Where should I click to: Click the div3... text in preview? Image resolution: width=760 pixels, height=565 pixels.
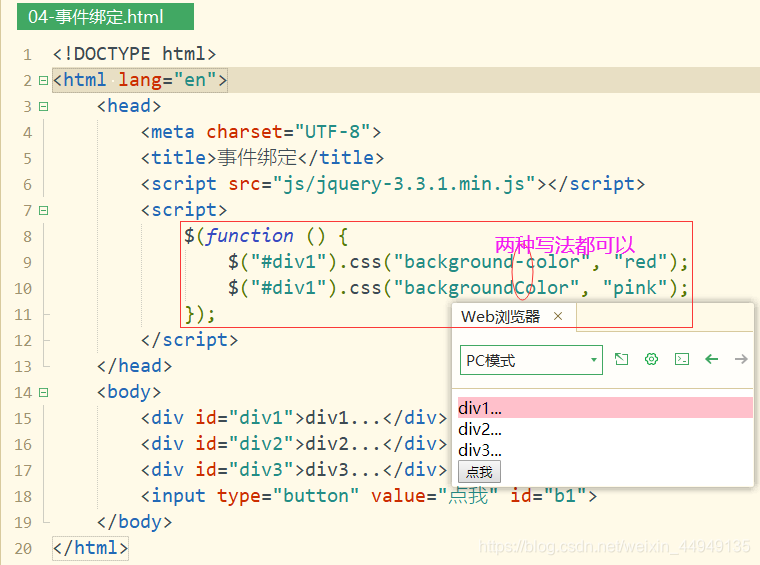(x=480, y=450)
